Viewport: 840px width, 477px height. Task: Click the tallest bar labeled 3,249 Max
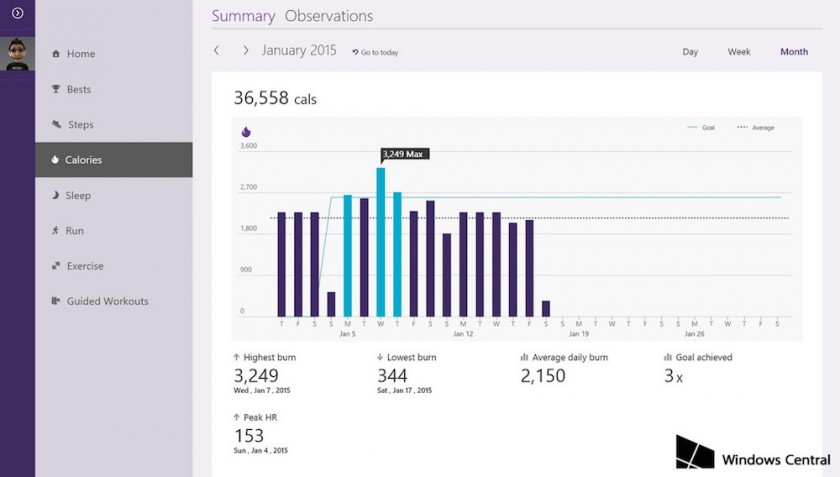tap(381, 240)
